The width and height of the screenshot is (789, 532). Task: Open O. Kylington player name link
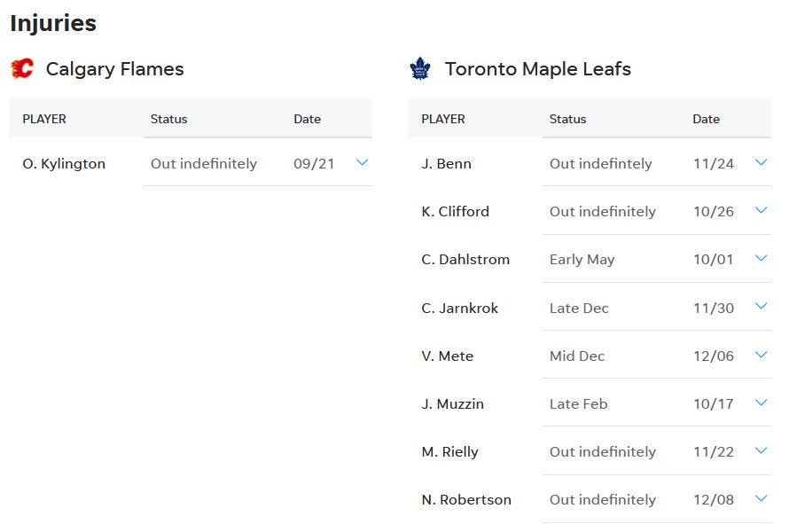[x=64, y=164]
